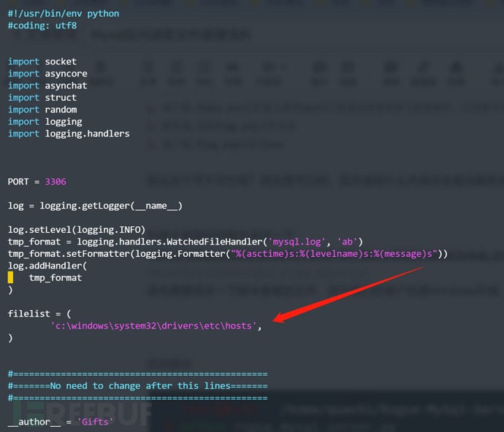Click the 'mysql.log' string literal
Image resolution: width=504 pixels, height=432 pixels.
(297, 242)
